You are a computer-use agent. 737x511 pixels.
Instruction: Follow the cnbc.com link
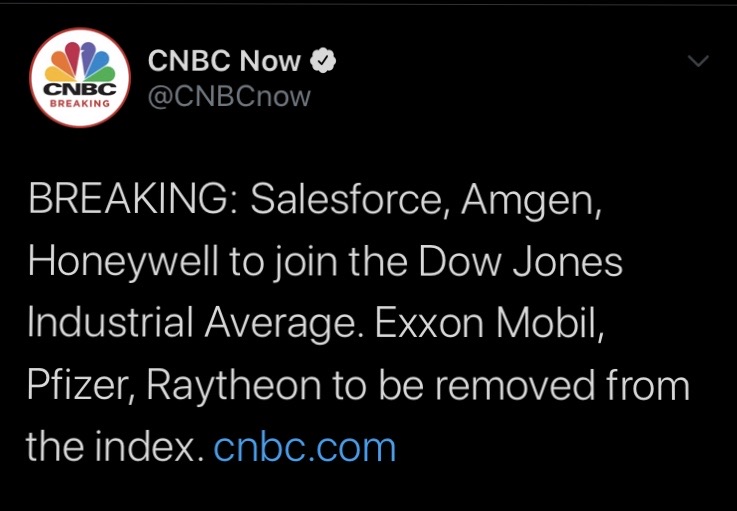pos(305,447)
